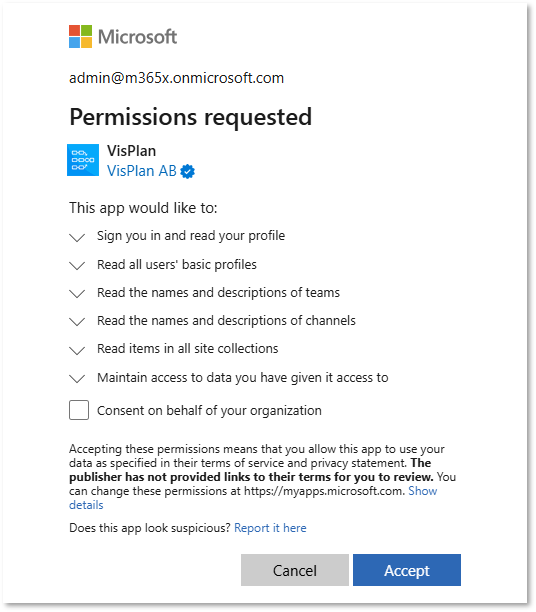Expand 'Read all users' basic profiles' chevron

(x=77, y=266)
